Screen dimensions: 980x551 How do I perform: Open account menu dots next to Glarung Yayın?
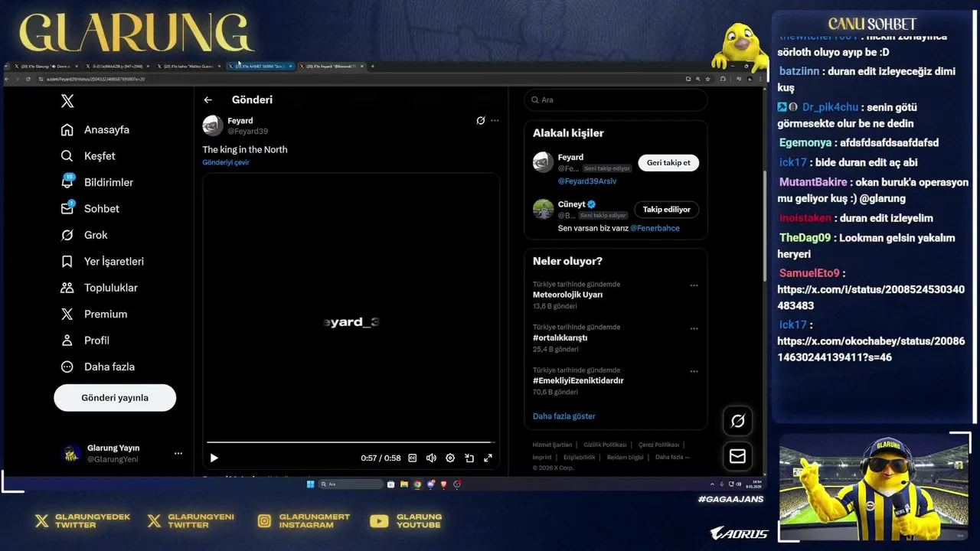pos(178,454)
